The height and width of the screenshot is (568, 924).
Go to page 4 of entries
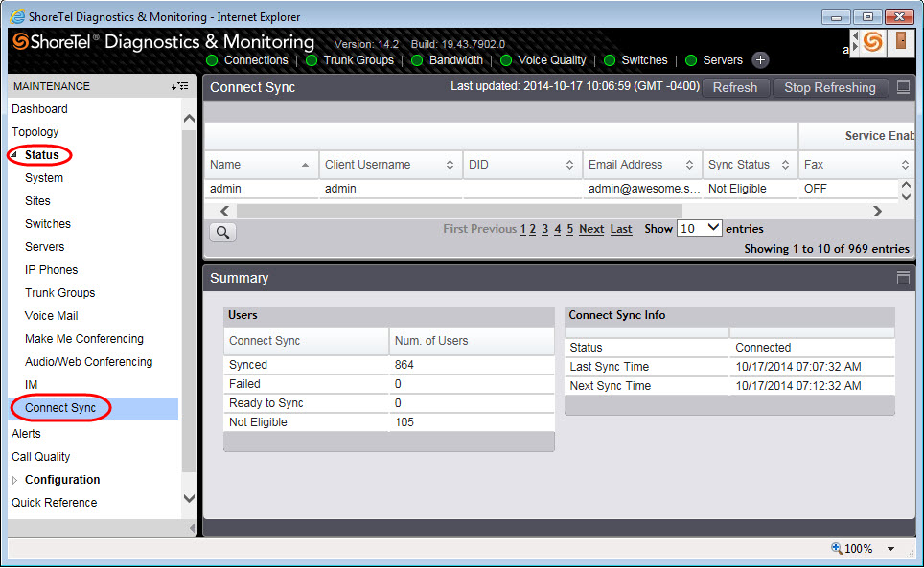[558, 229]
